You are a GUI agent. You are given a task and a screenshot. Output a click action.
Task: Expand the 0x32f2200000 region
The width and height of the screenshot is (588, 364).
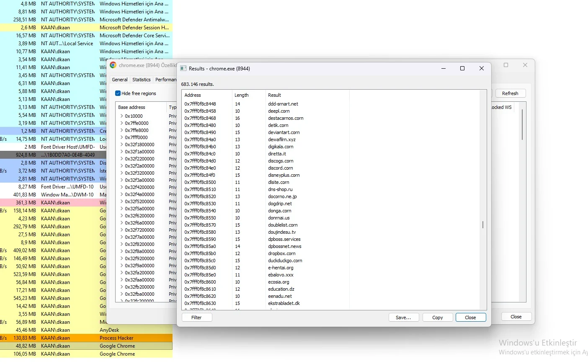[x=121, y=159]
